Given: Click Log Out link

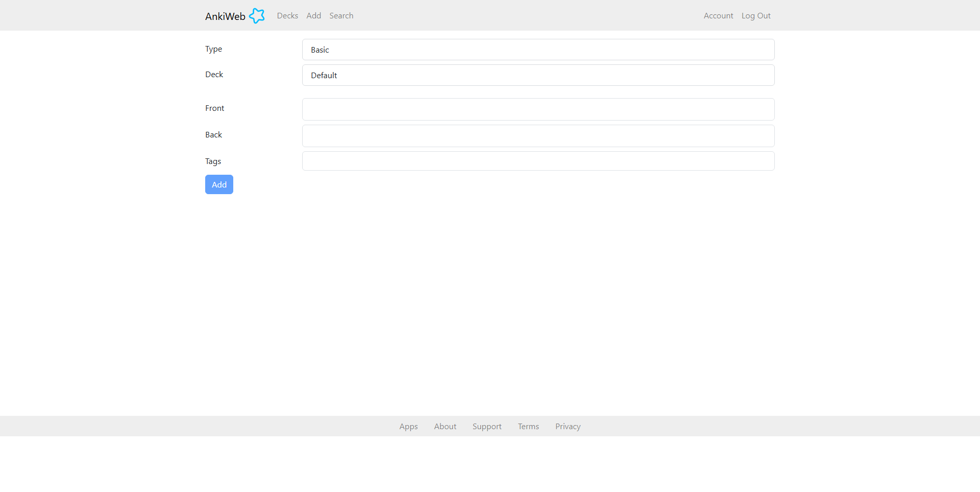Looking at the screenshot, I should (x=756, y=16).
